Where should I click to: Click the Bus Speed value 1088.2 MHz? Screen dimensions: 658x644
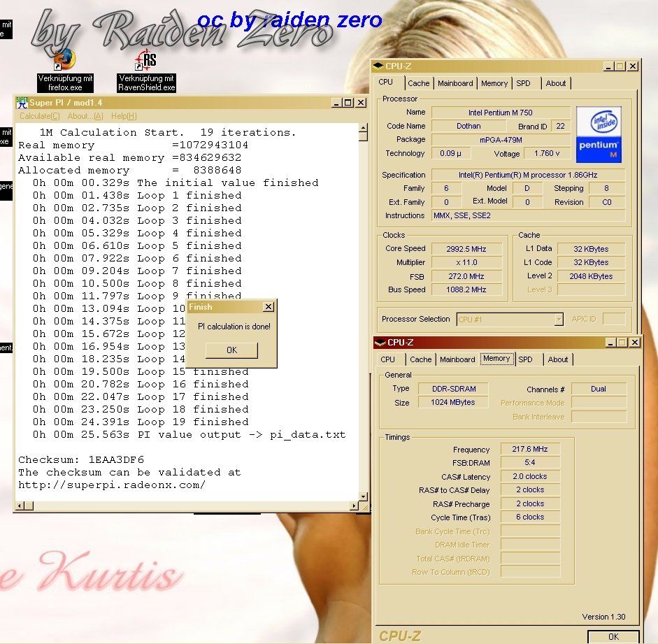pyautogui.click(x=466, y=289)
